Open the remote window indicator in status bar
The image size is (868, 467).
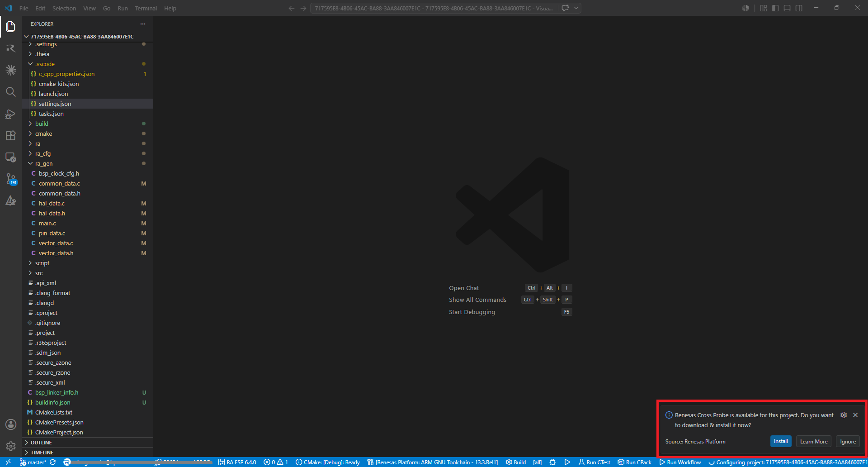[8, 462]
